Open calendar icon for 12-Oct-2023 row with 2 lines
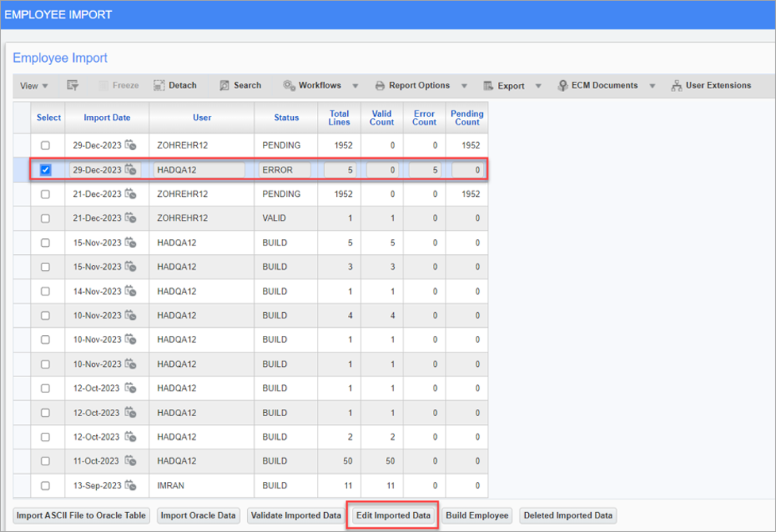The height and width of the screenshot is (532, 776). pos(130,437)
